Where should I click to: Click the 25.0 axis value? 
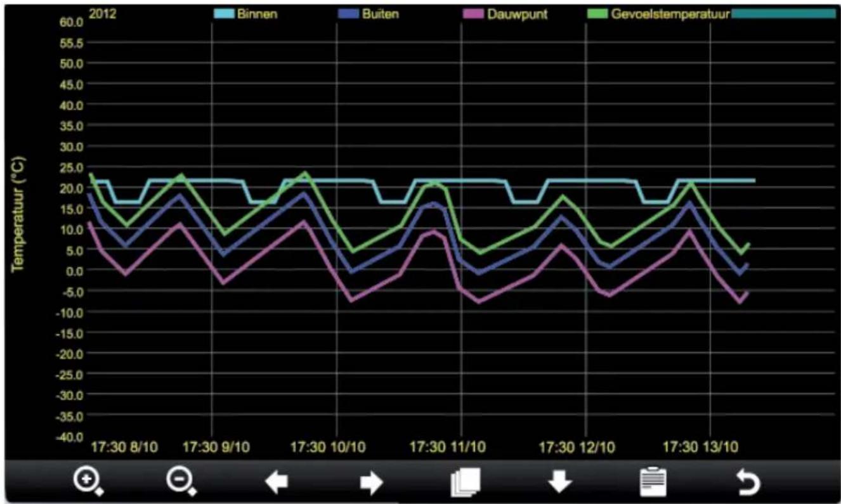pyautogui.click(x=72, y=167)
